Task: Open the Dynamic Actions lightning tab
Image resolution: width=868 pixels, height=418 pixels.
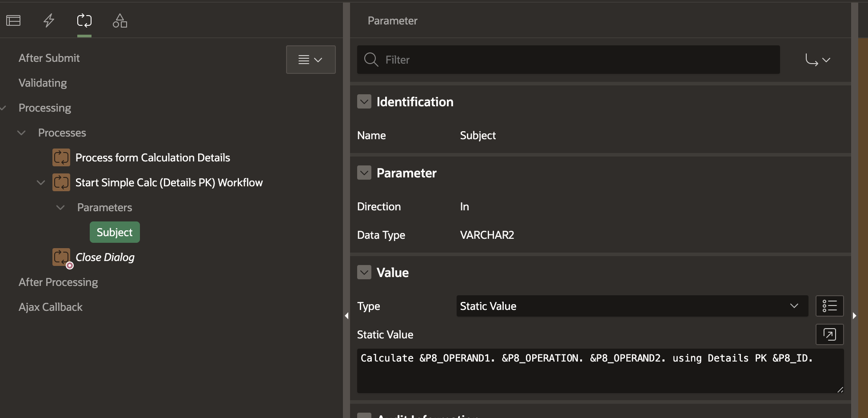Action: pos(49,20)
